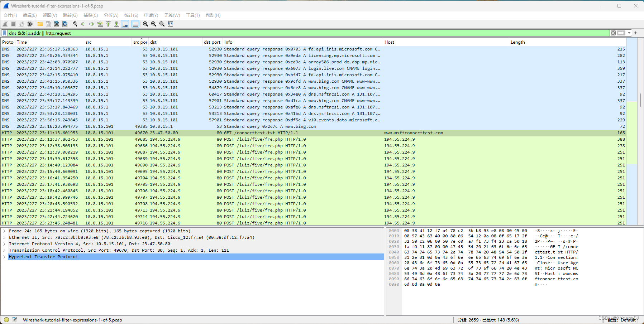Close this capture file icon
Viewport: 644px width, 324px height.
click(57, 24)
